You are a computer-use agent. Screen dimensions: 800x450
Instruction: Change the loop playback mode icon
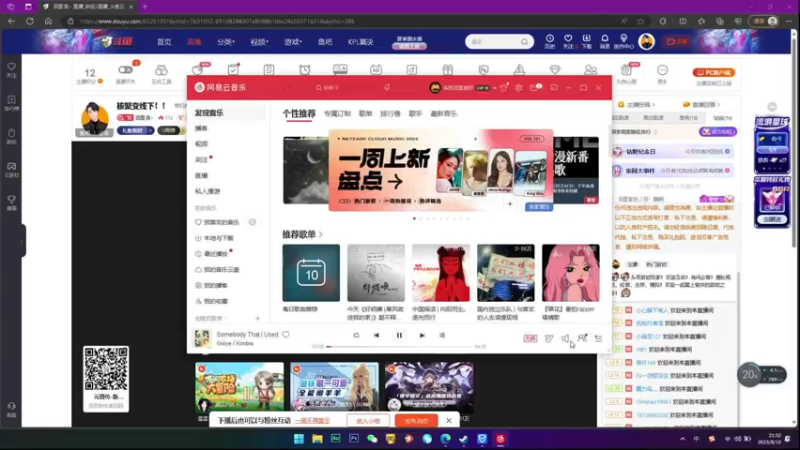pyautogui.click(x=356, y=335)
